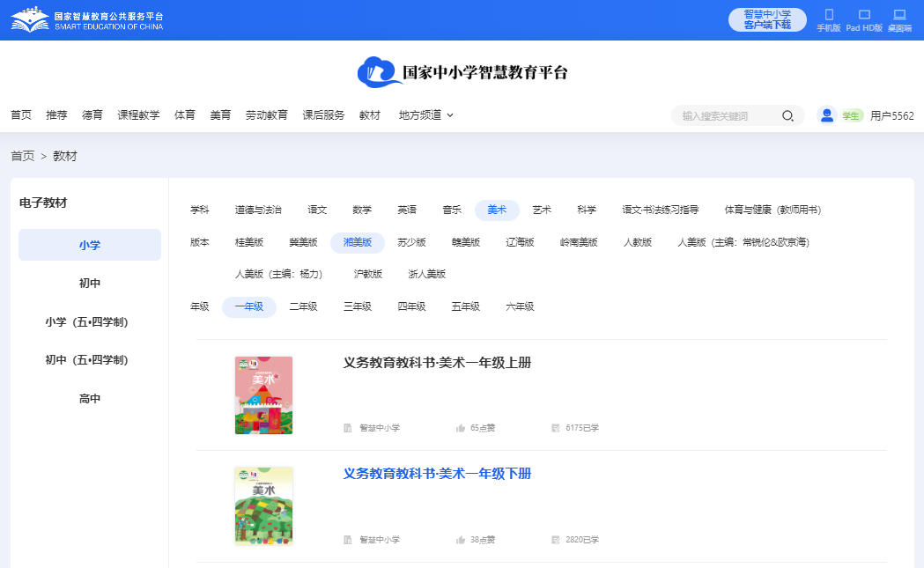
Task: Click the search magnifier icon
Action: 787,115
